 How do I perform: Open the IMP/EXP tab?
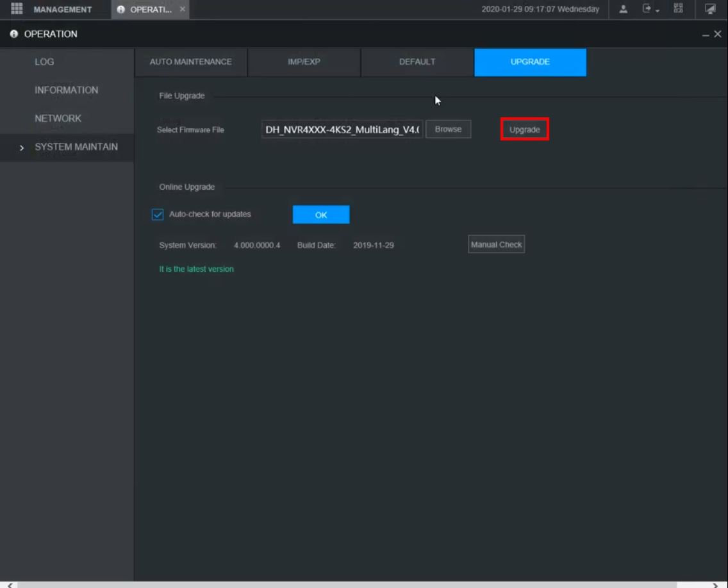(304, 62)
